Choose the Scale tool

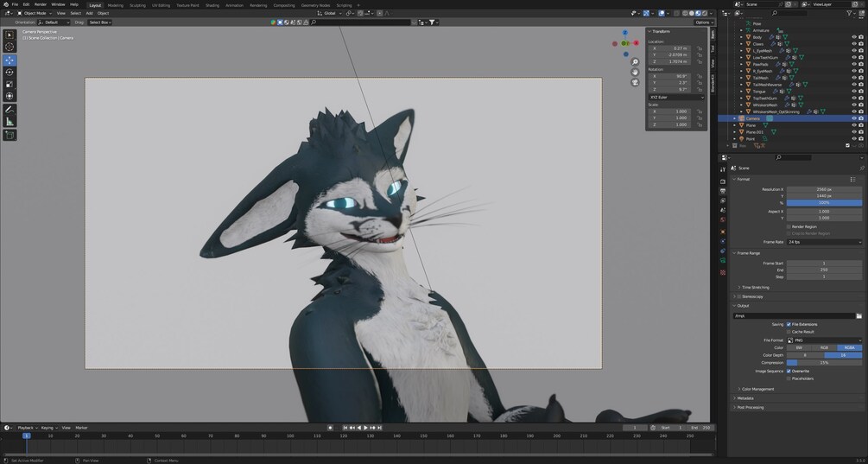10,84
